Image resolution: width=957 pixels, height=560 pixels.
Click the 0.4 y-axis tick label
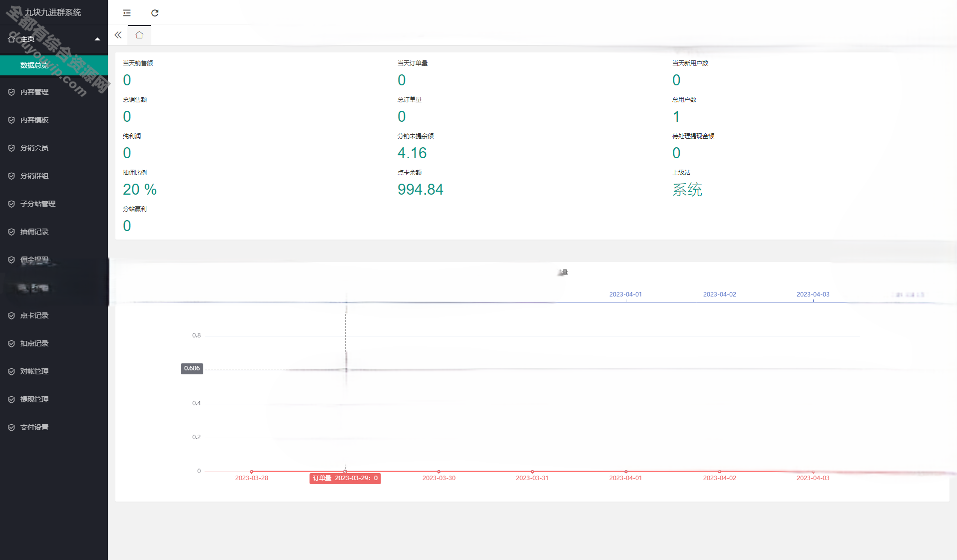(x=196, y=403)
